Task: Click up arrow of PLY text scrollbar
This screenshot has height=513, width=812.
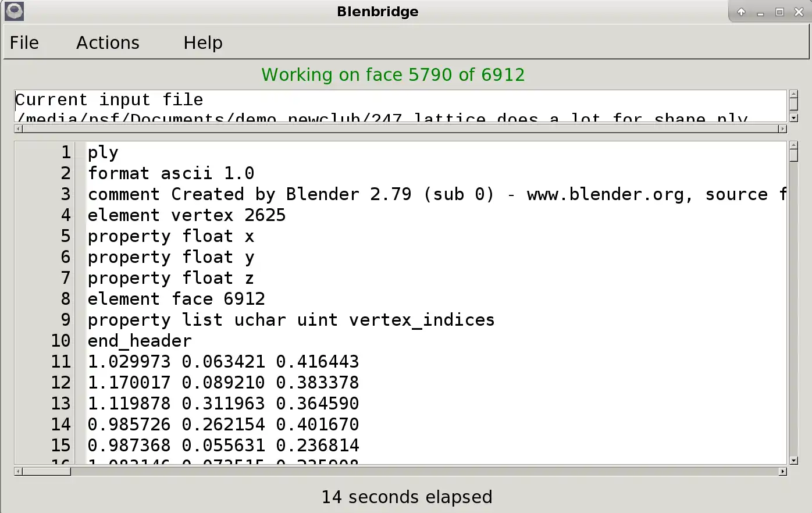Action: [x=794, y=145]
